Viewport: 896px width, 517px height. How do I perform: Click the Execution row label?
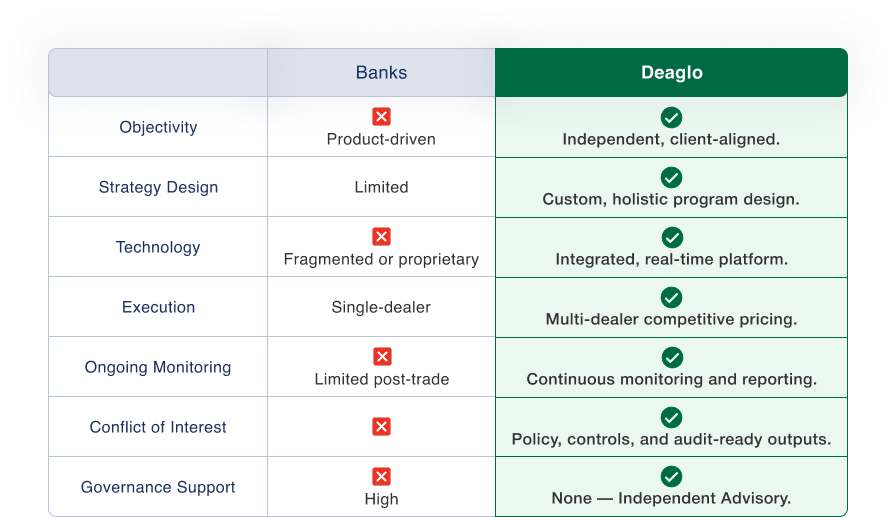click(x=158, y=307)
